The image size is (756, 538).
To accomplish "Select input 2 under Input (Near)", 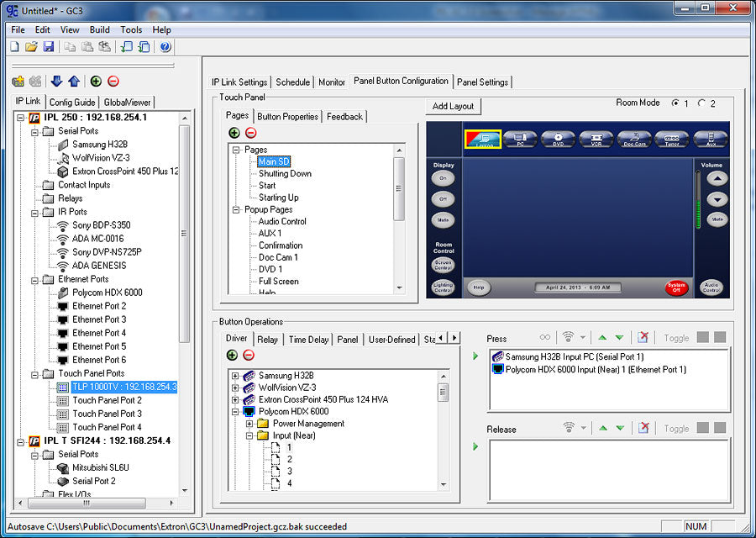I will coord(289,459).
